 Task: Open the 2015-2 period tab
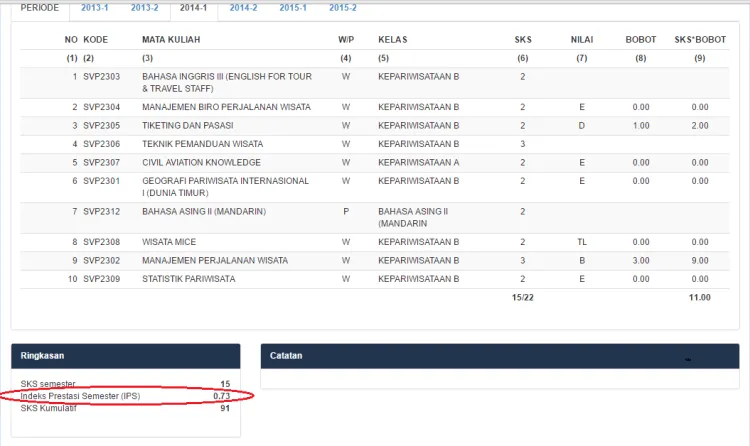tap(343, 8)
